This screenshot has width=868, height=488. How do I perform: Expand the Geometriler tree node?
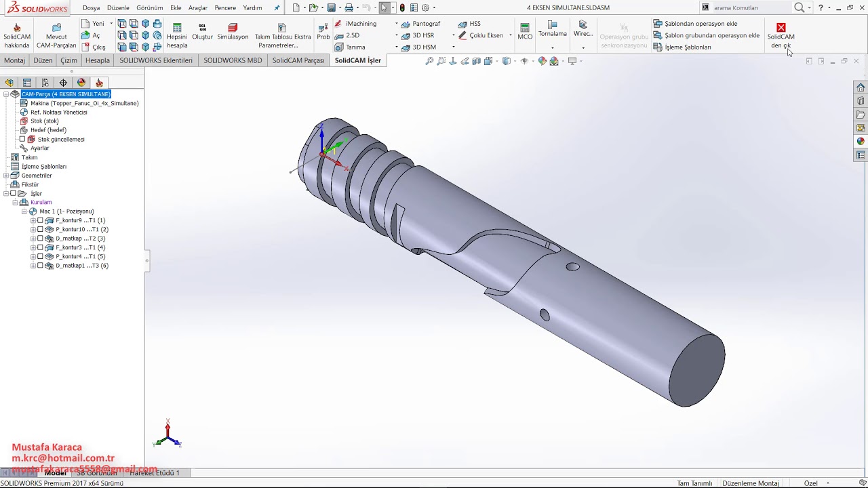[6, 176]
